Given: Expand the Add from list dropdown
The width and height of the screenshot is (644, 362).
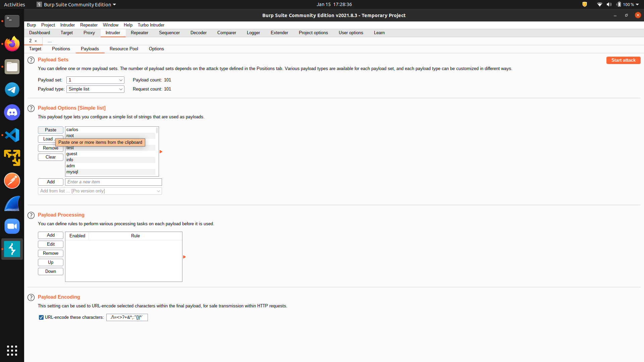Looking at the screenshot, I should [100, 191].
